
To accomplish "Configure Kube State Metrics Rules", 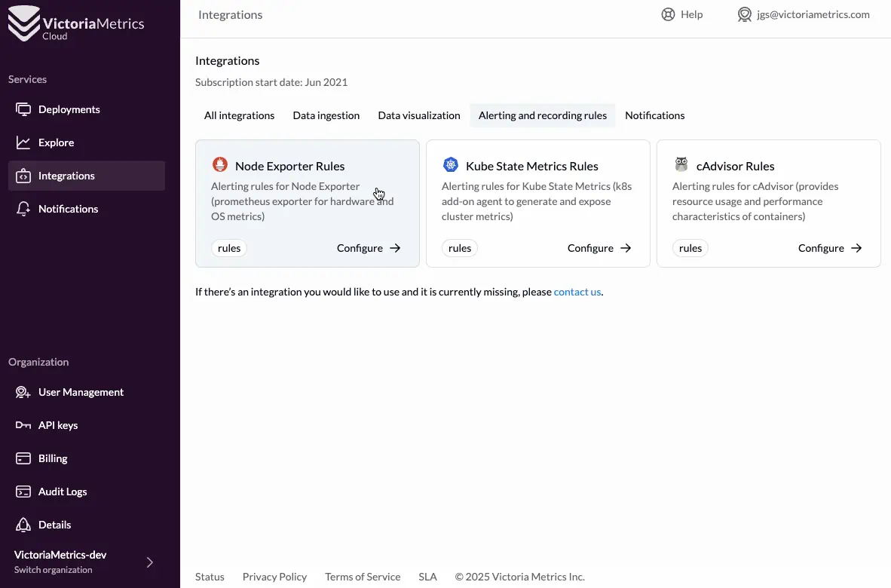I will pyautogui.click(x=599, y=248).
